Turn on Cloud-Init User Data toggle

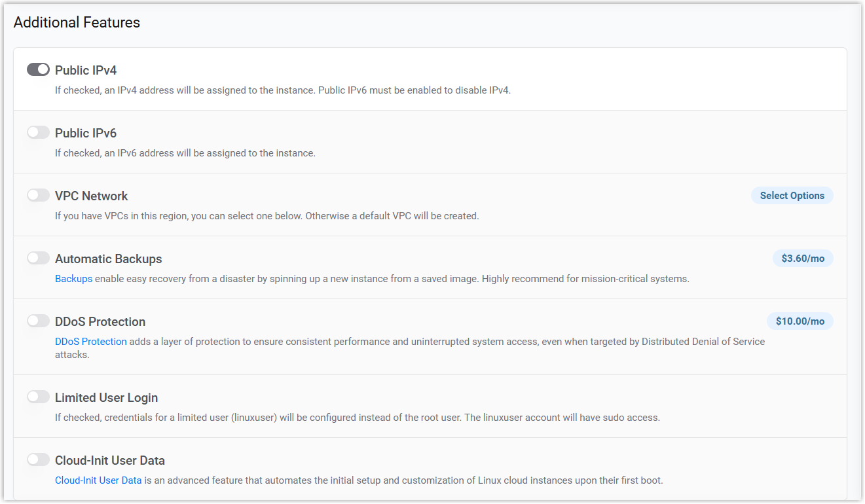click(38, 459)
